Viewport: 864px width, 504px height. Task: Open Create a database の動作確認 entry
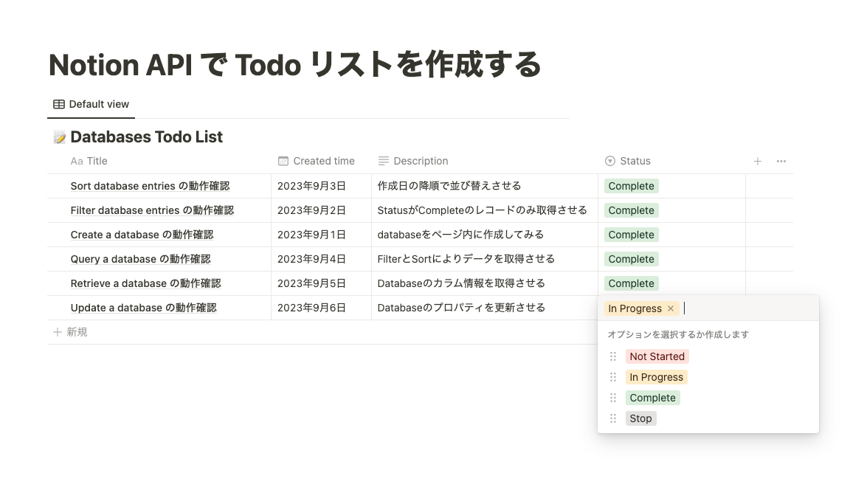142,235
